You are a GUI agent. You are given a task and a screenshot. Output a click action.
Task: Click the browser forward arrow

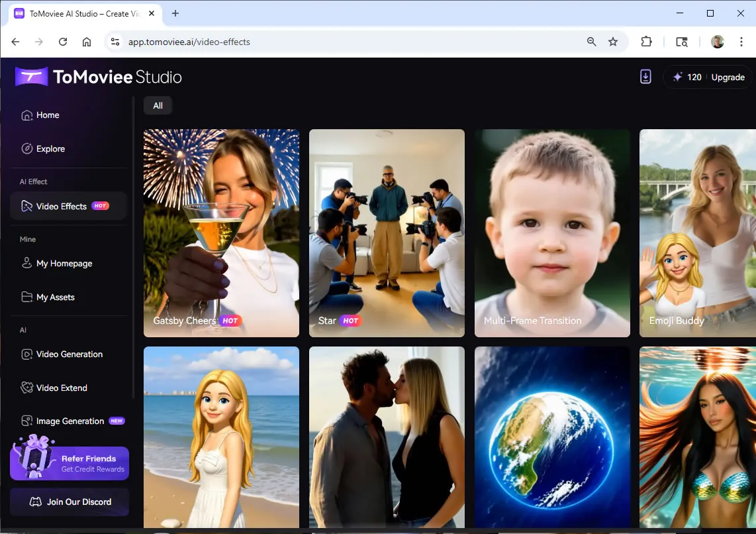39,42
